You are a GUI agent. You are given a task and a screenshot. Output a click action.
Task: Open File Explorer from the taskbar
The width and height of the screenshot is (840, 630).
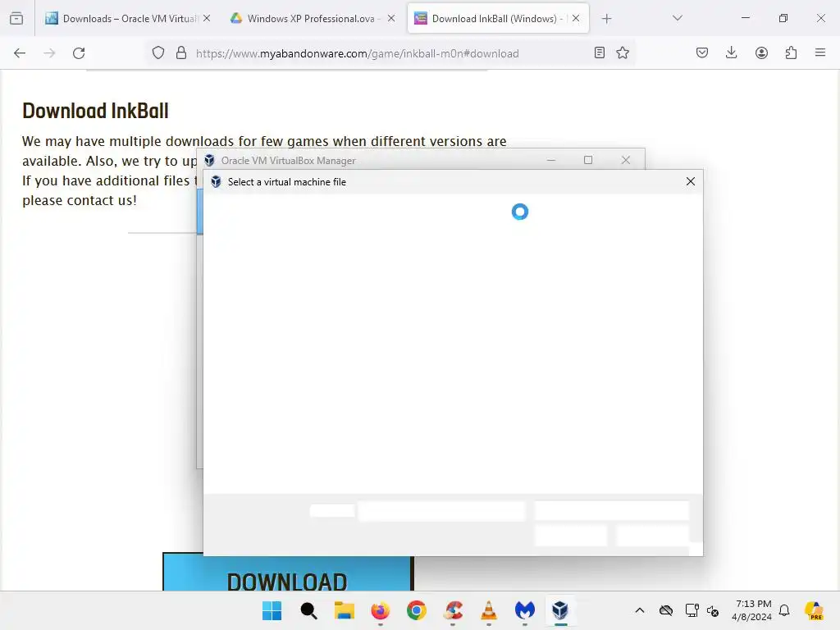click(x=345, y=610)
